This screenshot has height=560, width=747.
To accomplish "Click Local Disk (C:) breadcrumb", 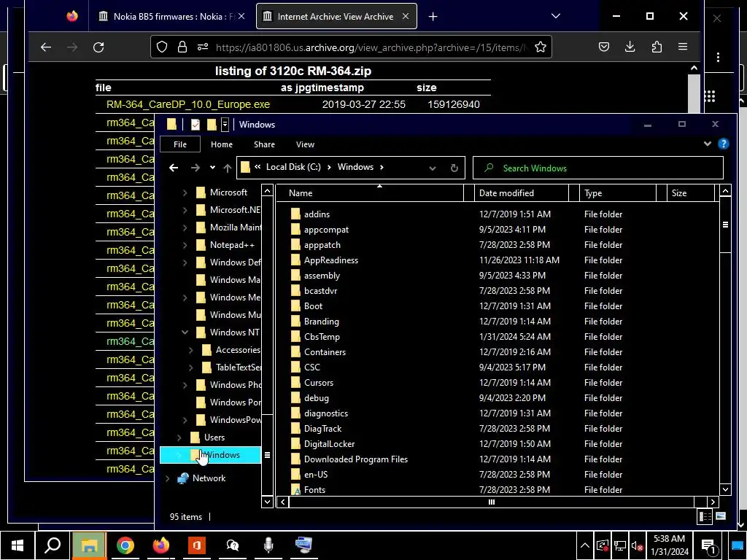I will (293, 167).
